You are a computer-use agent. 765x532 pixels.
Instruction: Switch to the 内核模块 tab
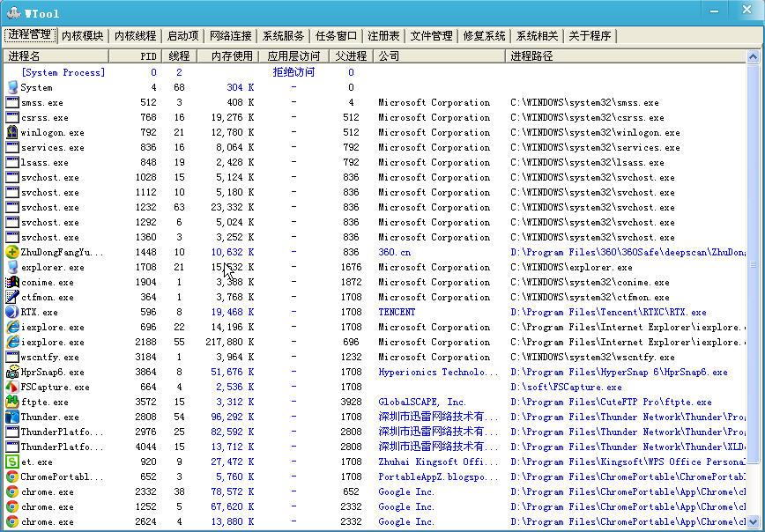(83, 36)
